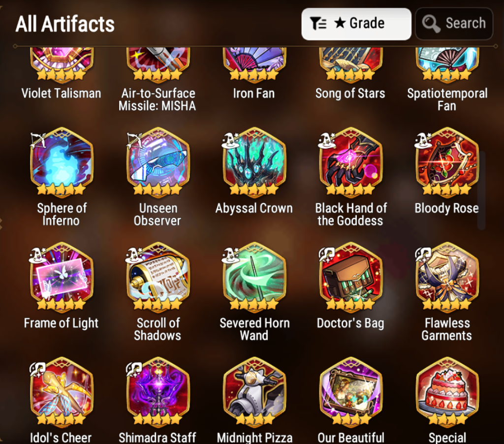Click the artifact list vertical scrollbar

[481, 190]
